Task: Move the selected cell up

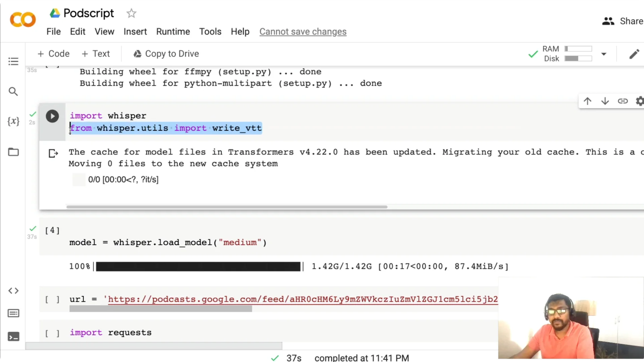Action: pyautogui.click(x=587, y=101)
